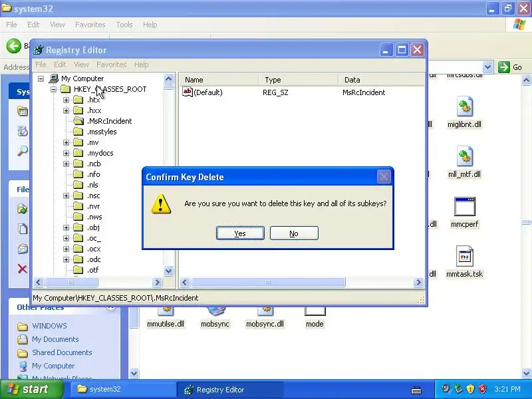Switch to system32 taskbar button
This screenshot has width=532, height=399.
[x=124, y=389]
